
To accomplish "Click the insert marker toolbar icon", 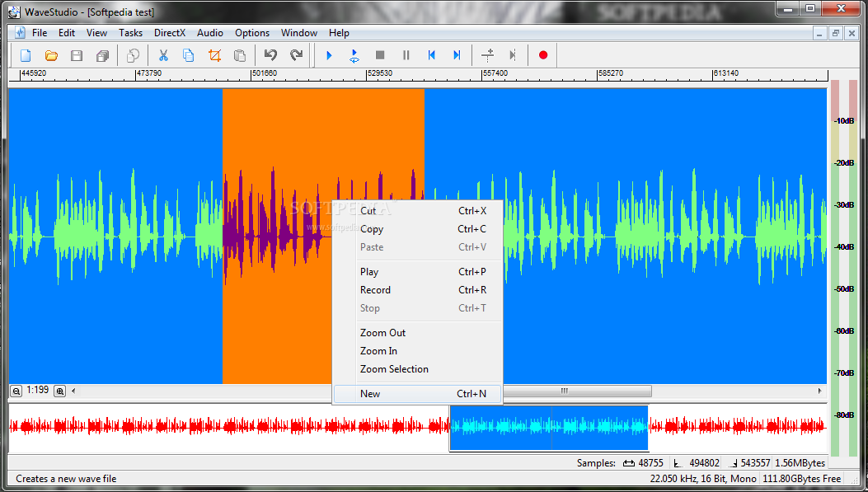I will tap(488, 55).
